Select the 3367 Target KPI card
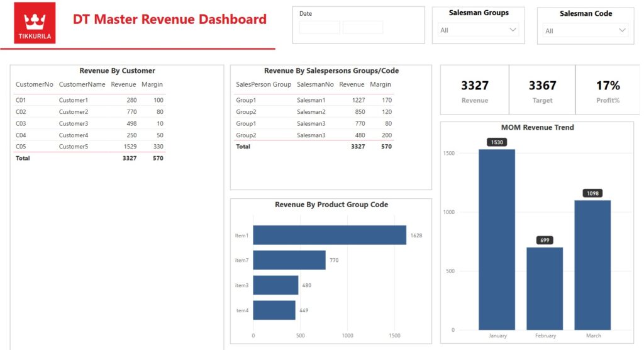Screen dimensions: 644x350 pos(542,91)
